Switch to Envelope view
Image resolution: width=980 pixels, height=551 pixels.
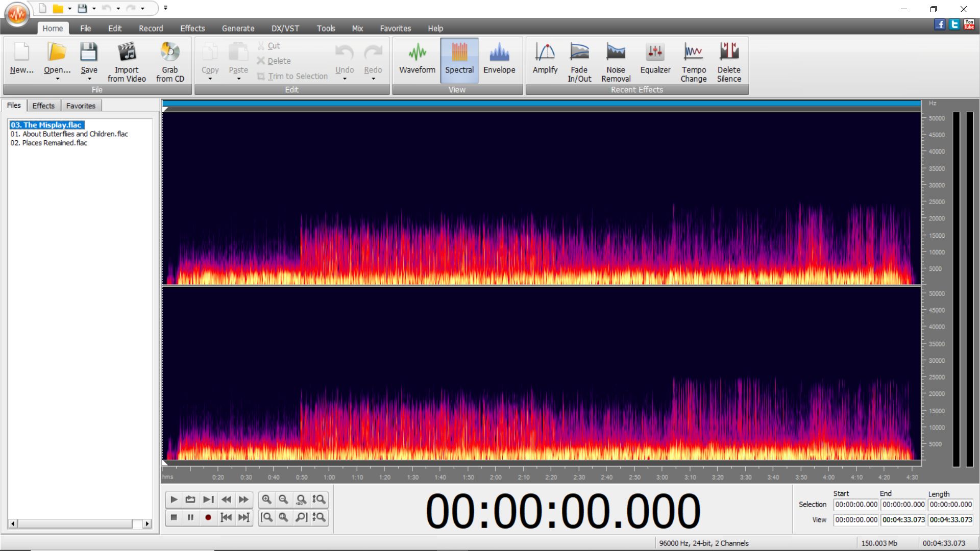499,60
